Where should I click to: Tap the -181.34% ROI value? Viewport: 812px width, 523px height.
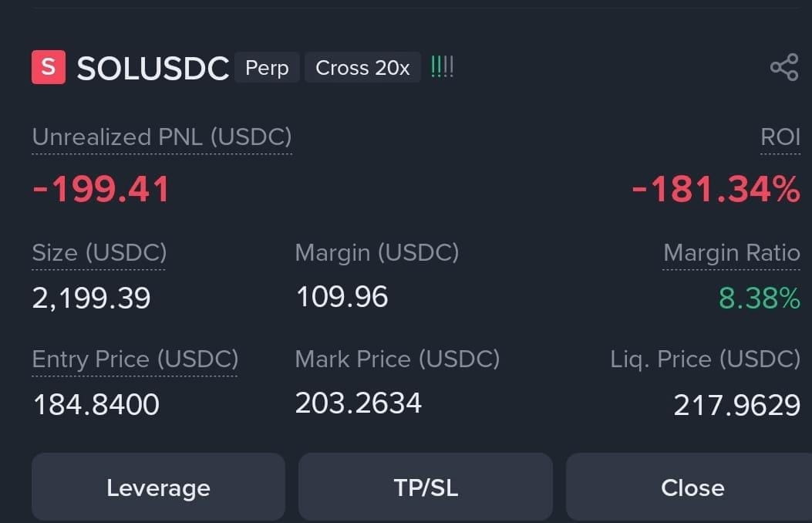(x=716, y=188)
